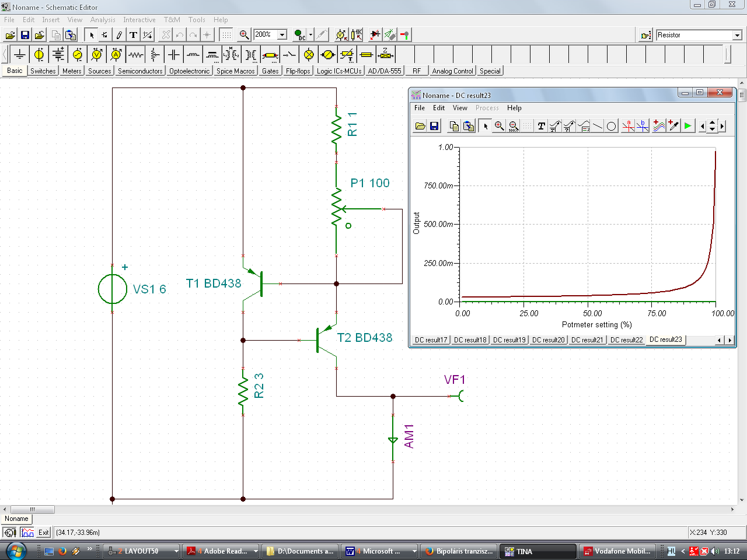Switch to the Semiconductors component tab
Image resolution: width=747 pixels, height=560 pixels.
tap(140, 71)
